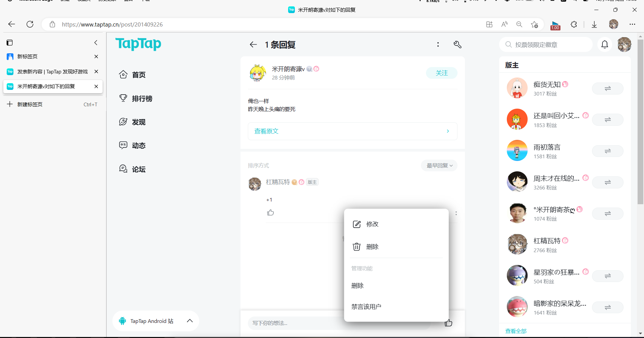Image resolution: width=644 pixels, height=338 pixels.
Task: Click the swap button next to 还是叫回小艾
Action: pyautogui.click(x=607, y=120)
